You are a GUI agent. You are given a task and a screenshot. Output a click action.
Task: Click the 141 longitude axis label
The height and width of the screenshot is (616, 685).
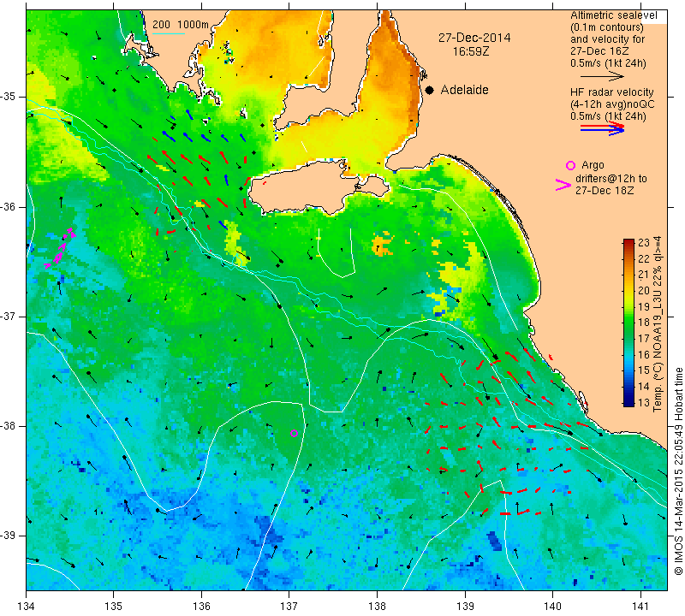point(640,606)
